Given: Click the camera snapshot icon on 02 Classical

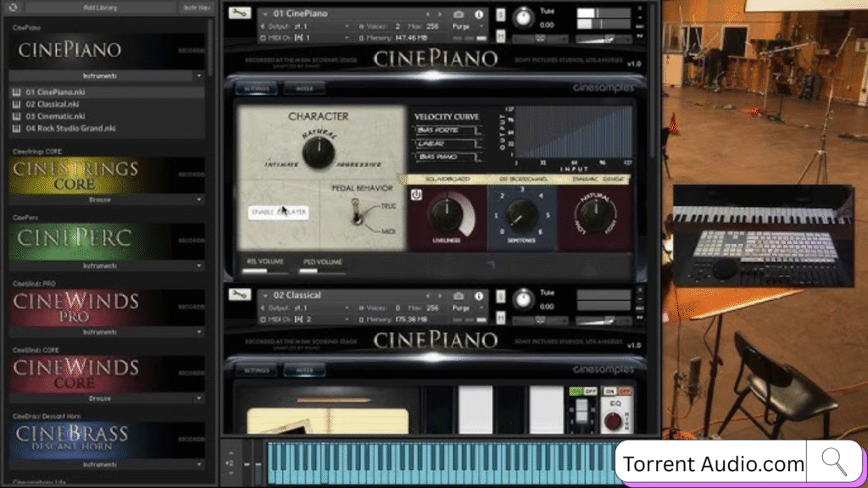Looking at the screenshot, I should (x=459, y=296).
